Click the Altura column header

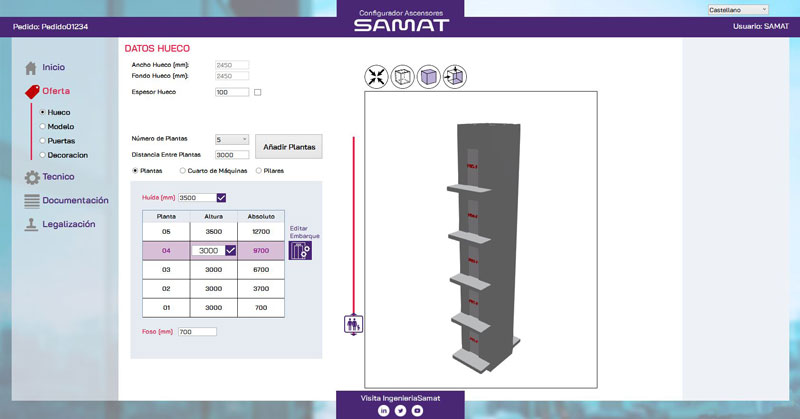click(x=214, y=216)
